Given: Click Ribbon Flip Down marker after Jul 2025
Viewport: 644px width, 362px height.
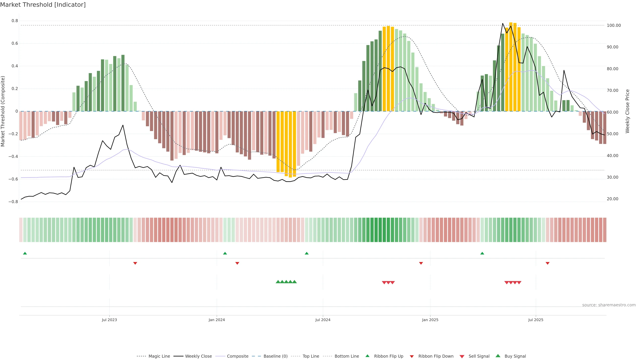Looking at the screenshot, I should [x=548, y=263].
